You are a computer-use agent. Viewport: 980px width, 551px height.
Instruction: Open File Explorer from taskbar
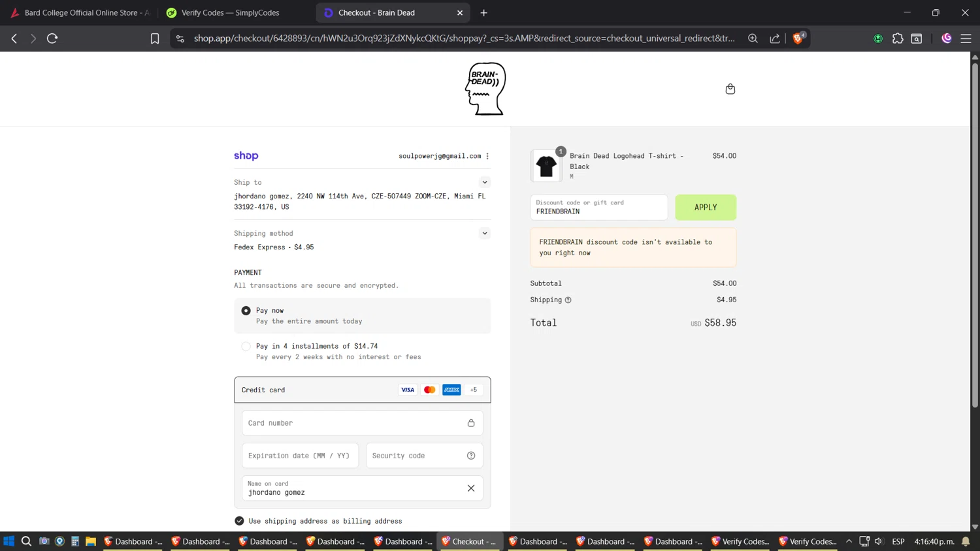pos(91,541)
